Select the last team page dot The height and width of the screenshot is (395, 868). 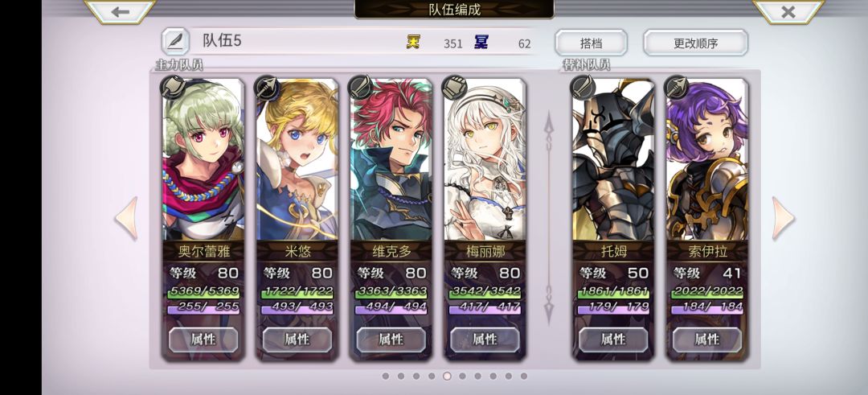click(x=524, y=376)
